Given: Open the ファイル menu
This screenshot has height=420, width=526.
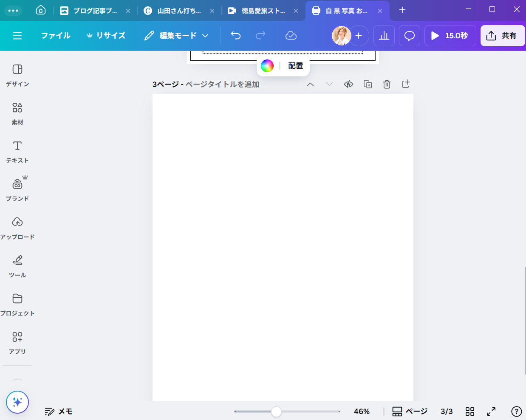Looking at the screenshot, I should pos(56,36).
